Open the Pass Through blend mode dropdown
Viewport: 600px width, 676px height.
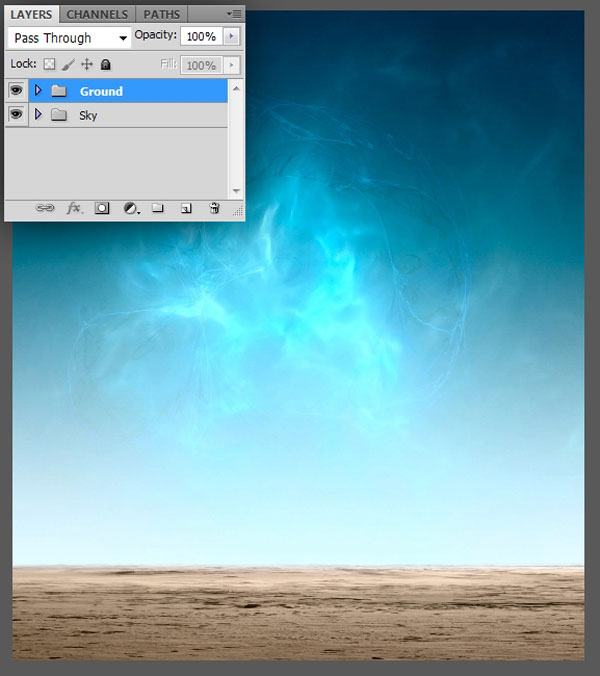point(68,38)
